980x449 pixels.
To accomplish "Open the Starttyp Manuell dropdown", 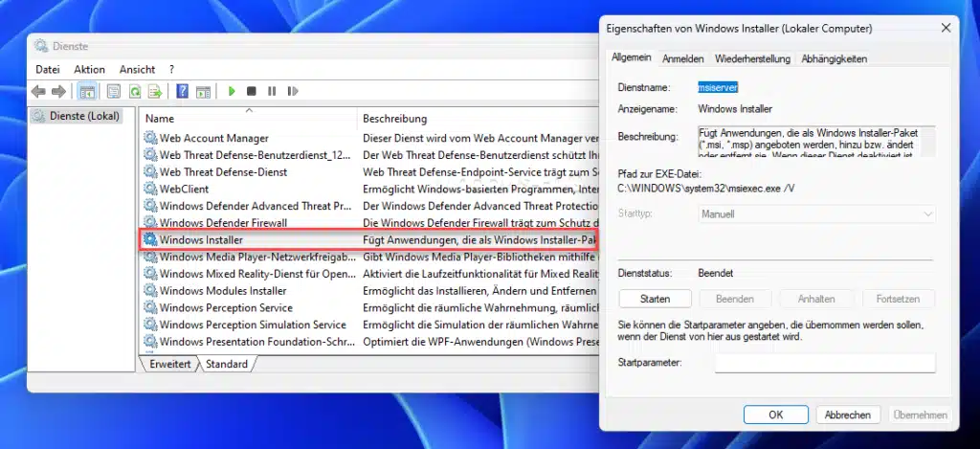I will [817, 213].
